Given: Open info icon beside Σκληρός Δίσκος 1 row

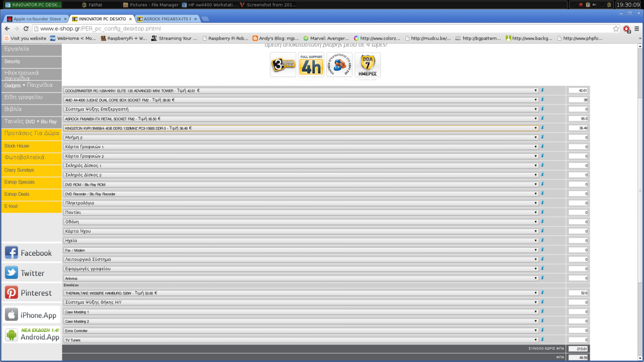Looking at the screenshot, I should click(543, 165).
